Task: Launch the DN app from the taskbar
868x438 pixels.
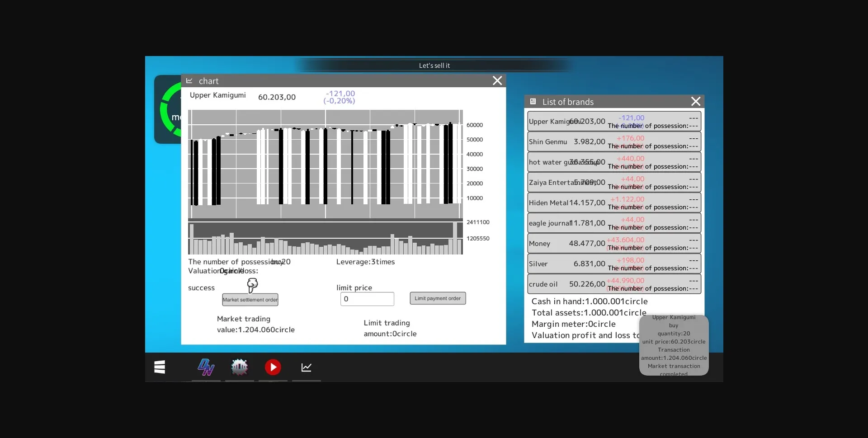Action: point(206,367)
